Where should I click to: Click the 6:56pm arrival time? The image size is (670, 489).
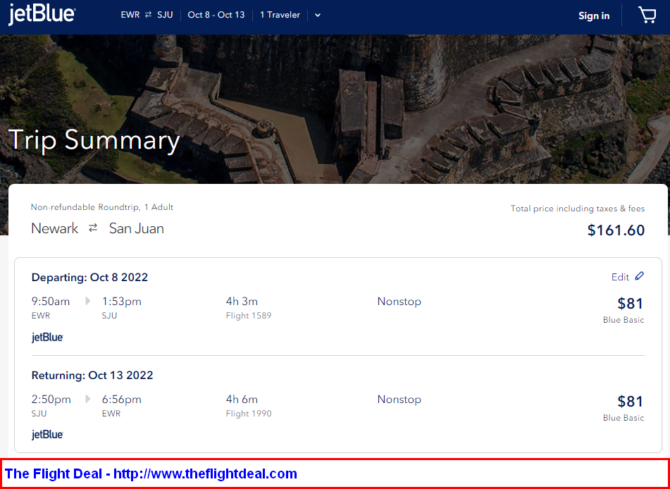[x=121, y=399]
